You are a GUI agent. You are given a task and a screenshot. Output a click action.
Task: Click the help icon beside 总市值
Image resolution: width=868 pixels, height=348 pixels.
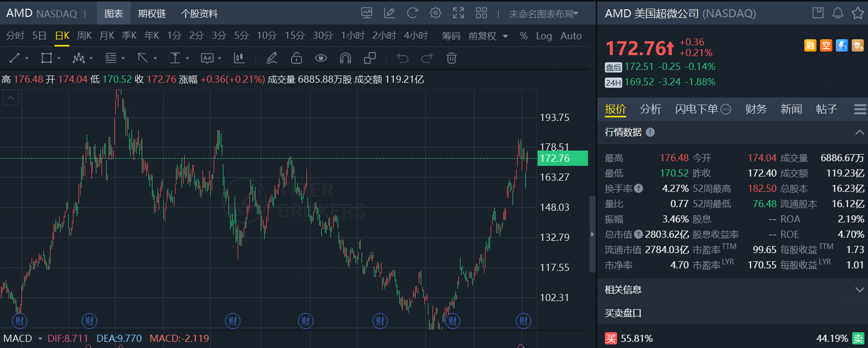[x=639, y=234]
